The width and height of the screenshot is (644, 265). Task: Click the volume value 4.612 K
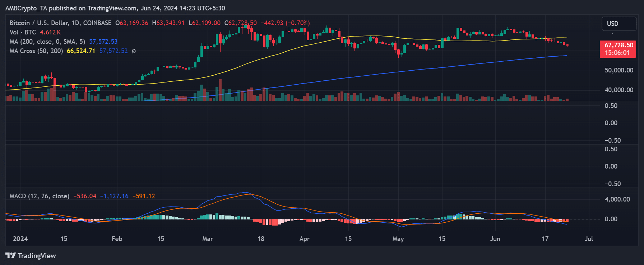pos(50,32)
